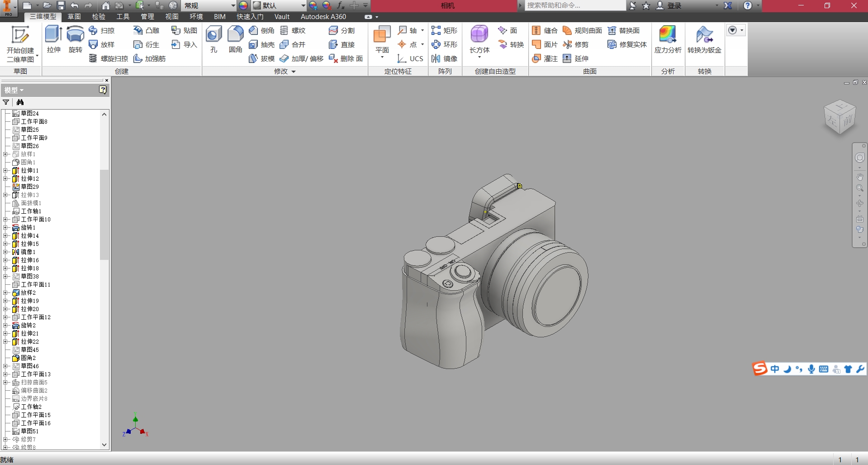Open Stress Analysis (应力分析)
Viewport: 868px width, 465px height.
tap(668, 39)
